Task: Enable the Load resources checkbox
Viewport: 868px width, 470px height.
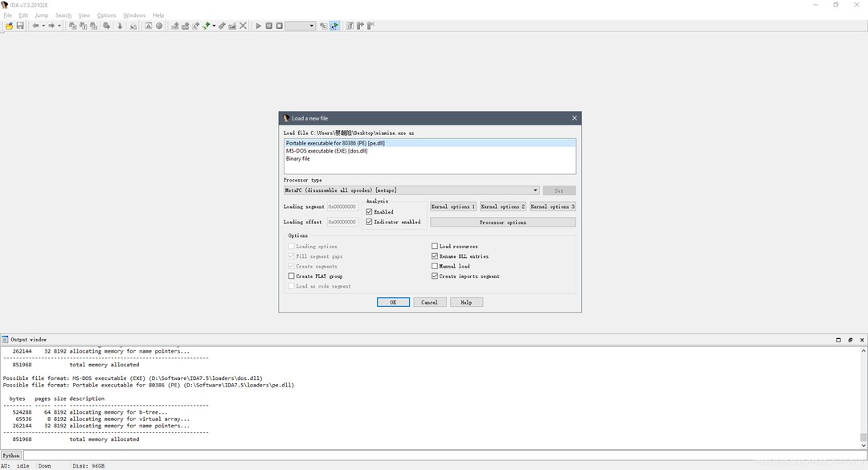Action: pos(435,246)
